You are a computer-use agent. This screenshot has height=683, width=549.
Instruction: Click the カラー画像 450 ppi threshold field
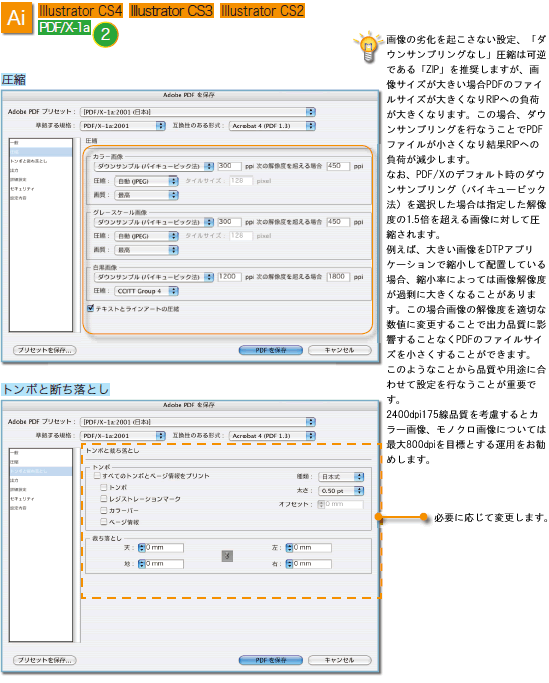click(x=338, y=166)
